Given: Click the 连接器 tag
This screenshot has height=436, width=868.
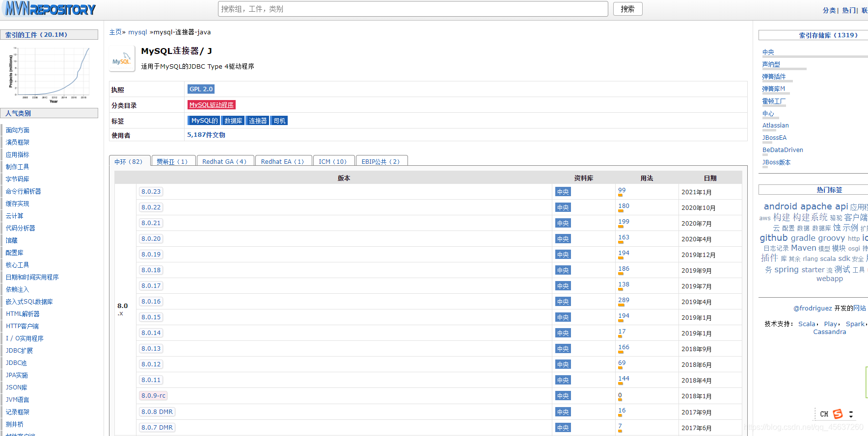Looking at the screenshot, I should tap(258, 121).
